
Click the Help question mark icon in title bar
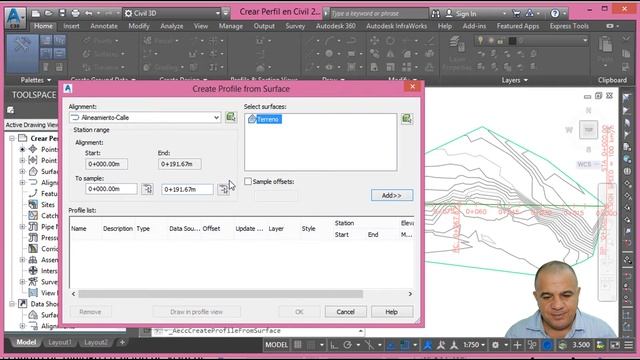pos(555,13)
